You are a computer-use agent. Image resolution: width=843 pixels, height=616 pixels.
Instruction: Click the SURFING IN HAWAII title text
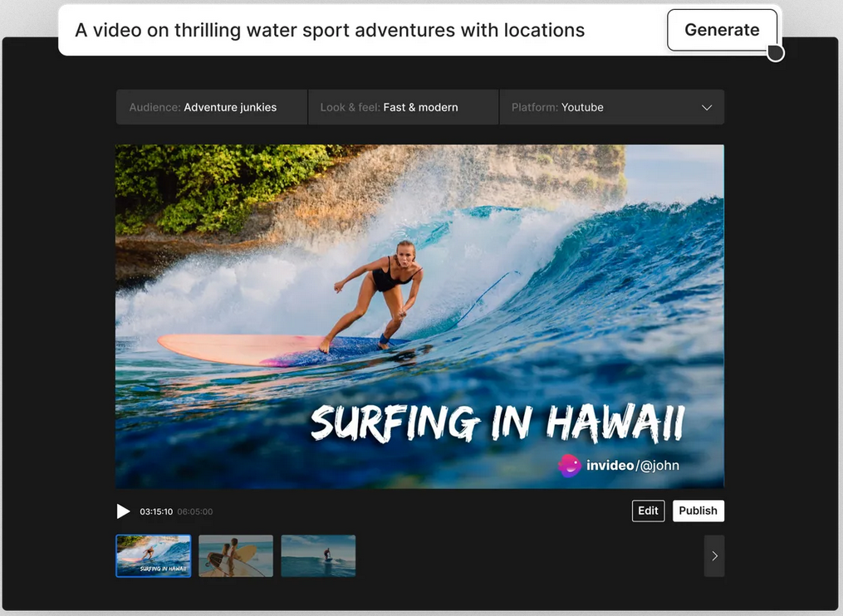coord(497,423)
